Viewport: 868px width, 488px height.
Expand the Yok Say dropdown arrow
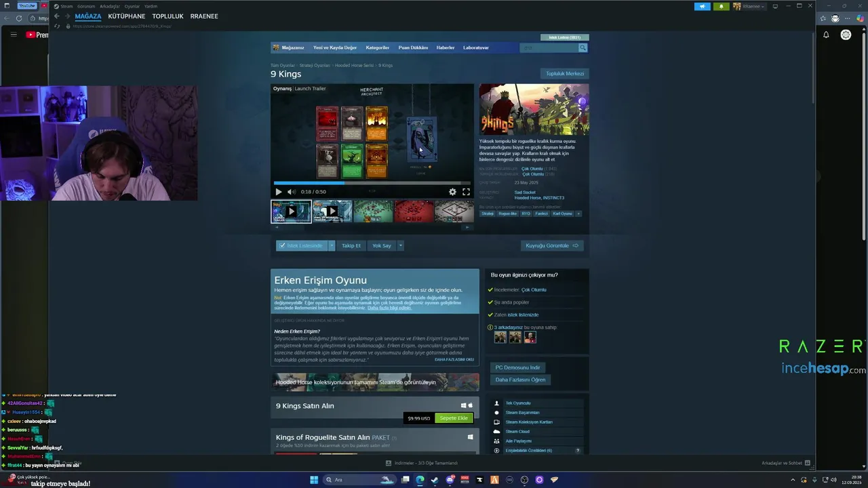(400, 245)
